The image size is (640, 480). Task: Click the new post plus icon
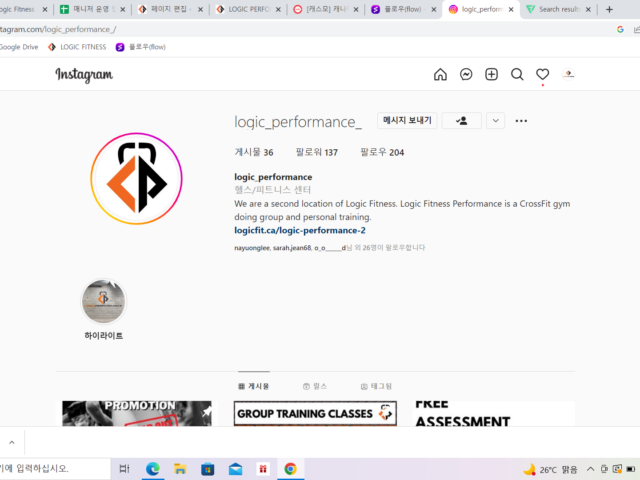[491, 75]
